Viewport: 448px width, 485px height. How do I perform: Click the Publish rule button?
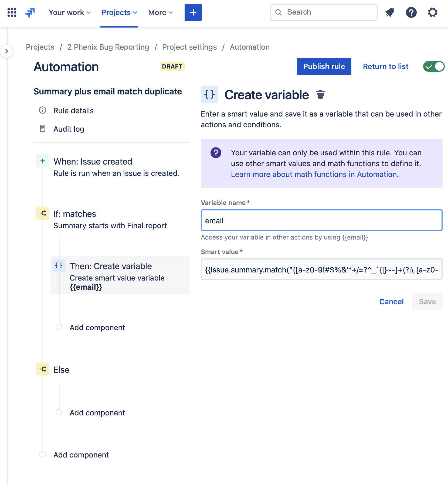click(324, 66)
